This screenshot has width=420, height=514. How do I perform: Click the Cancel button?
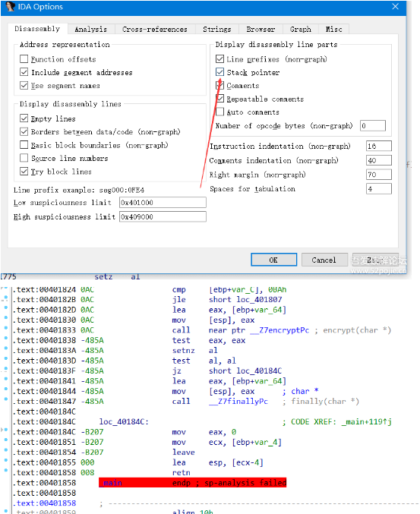(x=324, y=260)
